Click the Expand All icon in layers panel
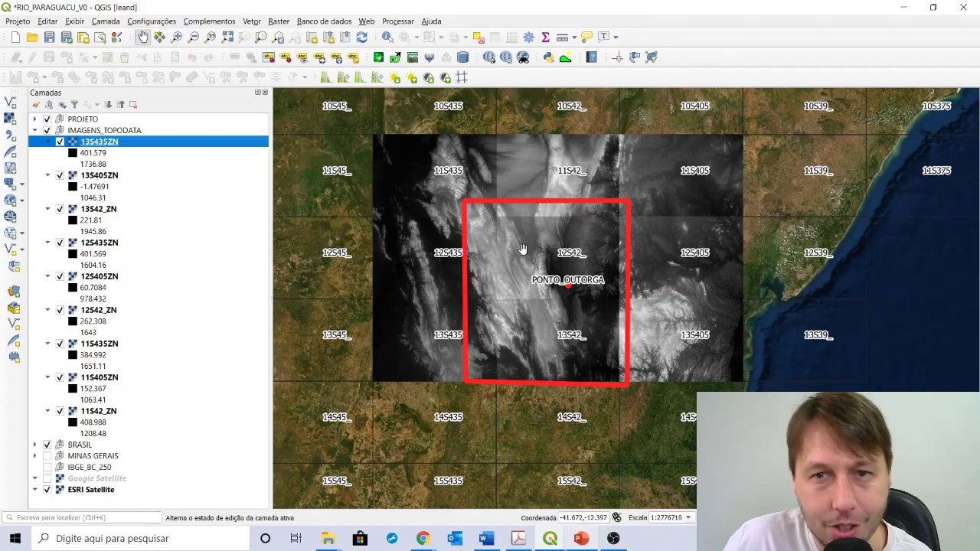The image size is (980, 551). point(108,105)
